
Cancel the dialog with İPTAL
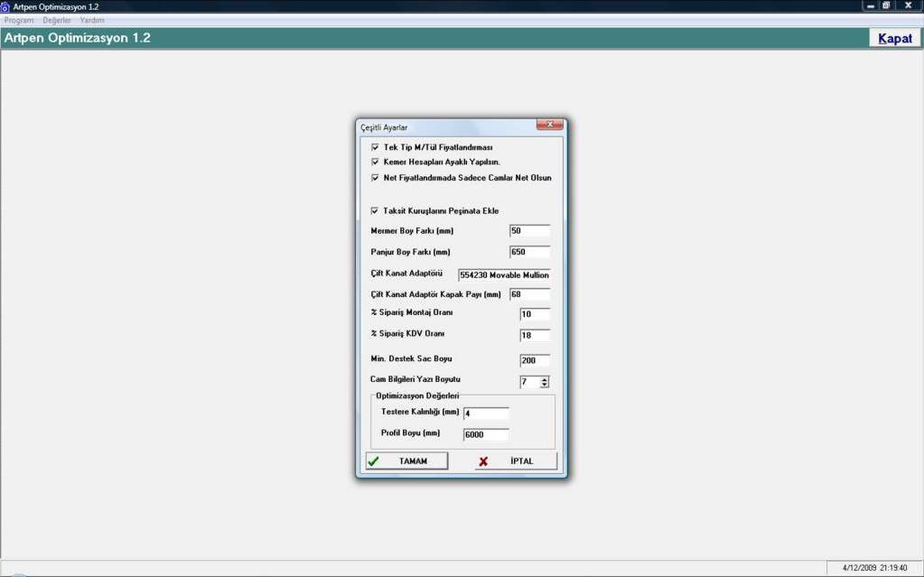(x=516, y=461)
